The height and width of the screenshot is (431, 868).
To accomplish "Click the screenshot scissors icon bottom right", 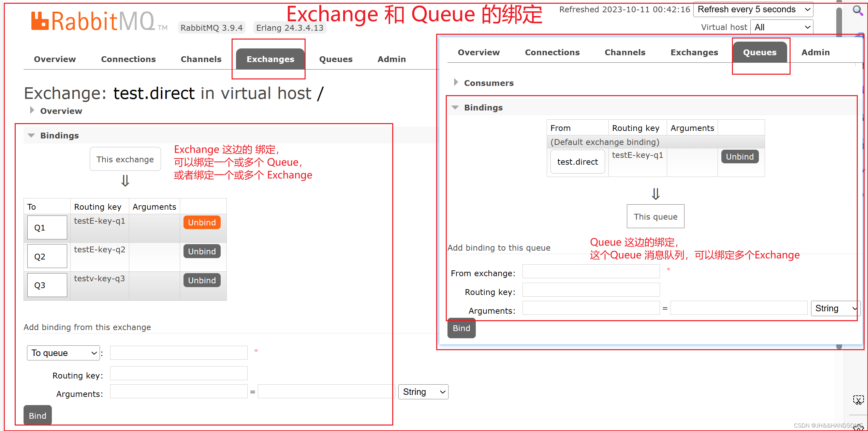I will point(858,400).
